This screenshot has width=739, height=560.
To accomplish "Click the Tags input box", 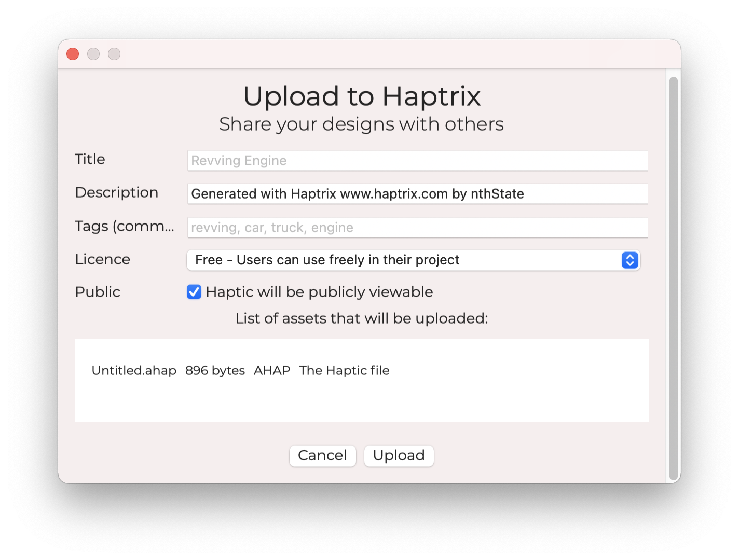I will [417, 228].
